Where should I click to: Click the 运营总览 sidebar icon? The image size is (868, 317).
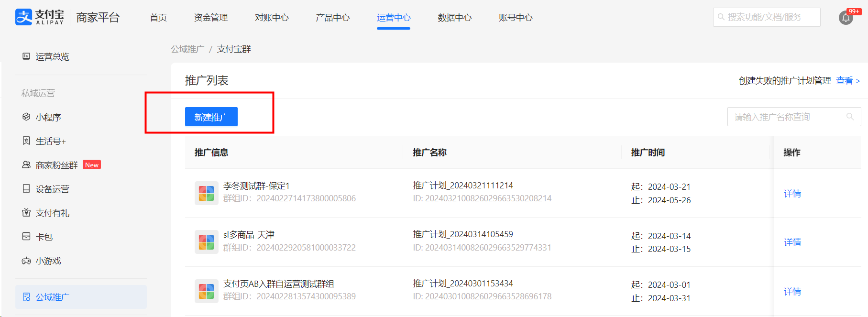coord(26,56)
